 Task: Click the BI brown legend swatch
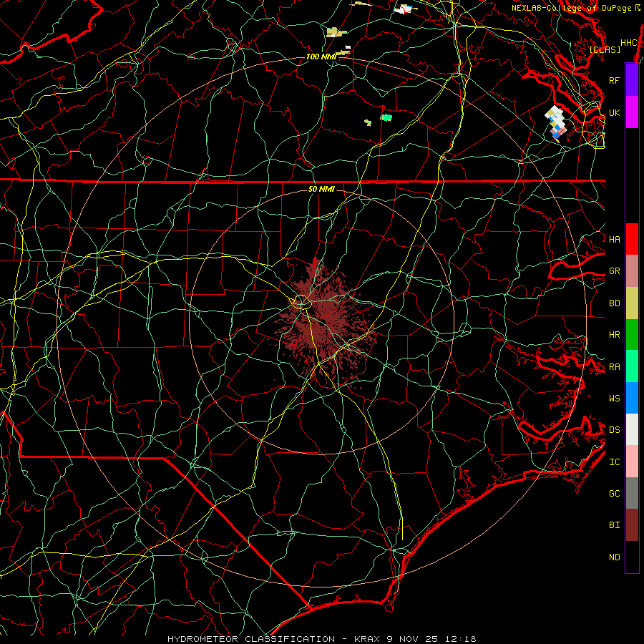(632, 525)
